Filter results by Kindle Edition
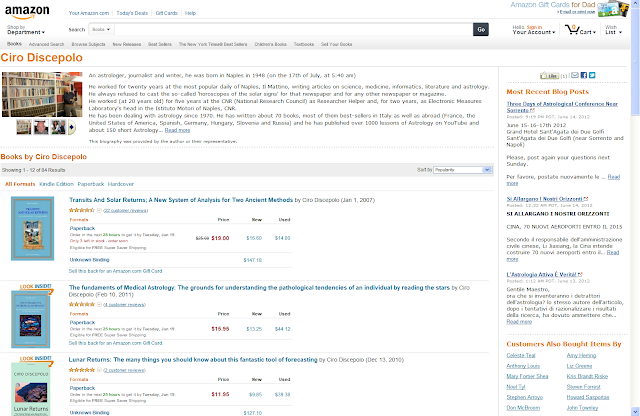This screenshot has width=640, height=416. [x=56, y=184]
